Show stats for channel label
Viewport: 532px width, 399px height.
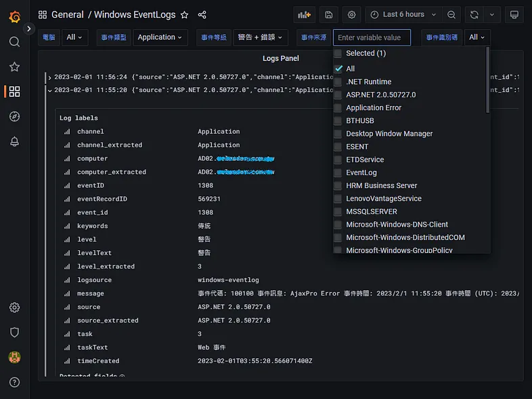coord(67,131)
